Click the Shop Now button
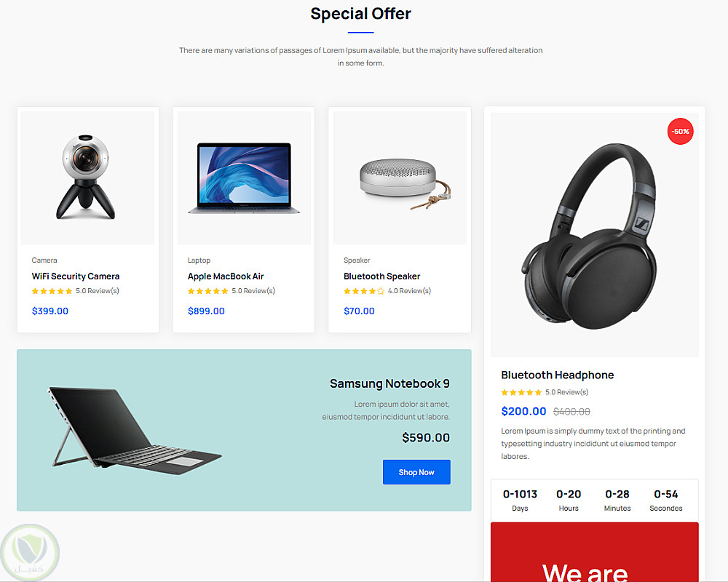This screenshot has width=728, height=582. (x=416, y=472)
